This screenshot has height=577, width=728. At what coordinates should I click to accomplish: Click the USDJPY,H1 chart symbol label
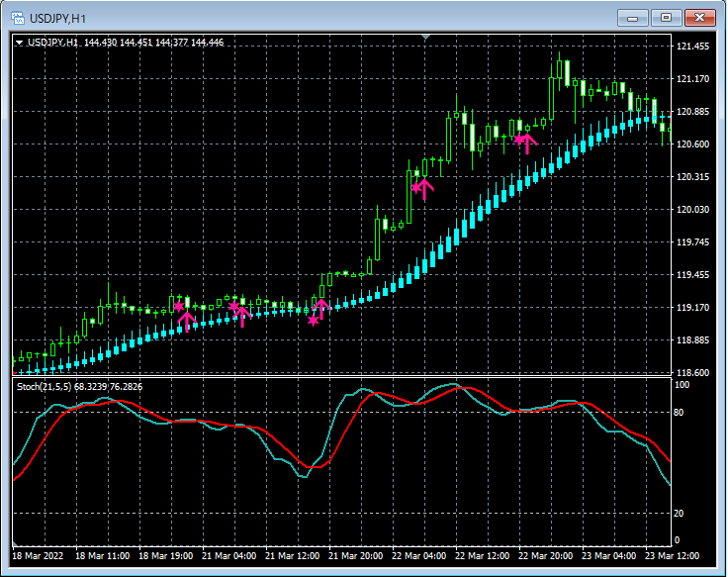coord(52,43)
